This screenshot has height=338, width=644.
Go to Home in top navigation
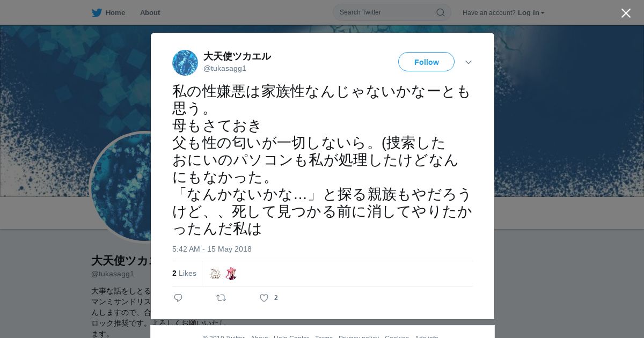tap(115, 12)
